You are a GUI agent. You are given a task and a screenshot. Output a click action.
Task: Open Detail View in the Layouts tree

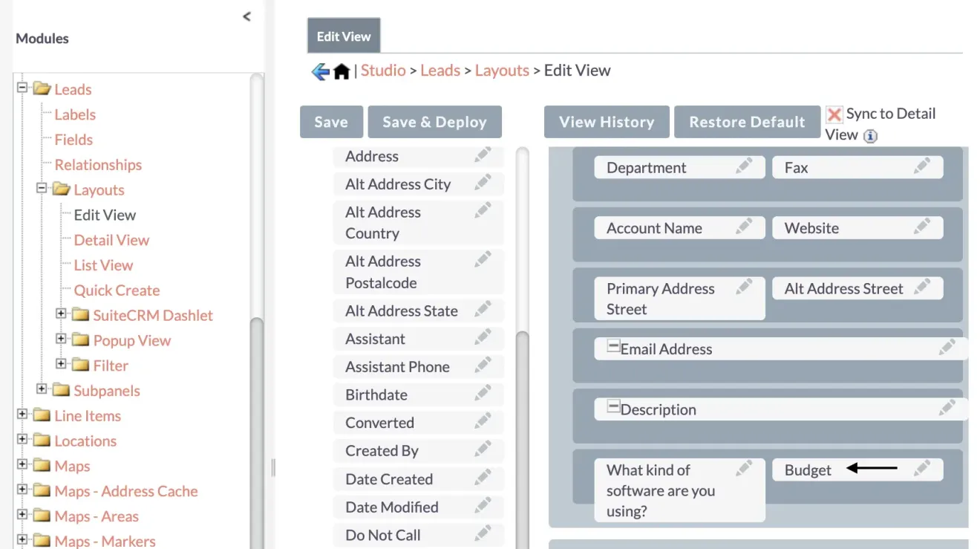click(x=111, y=240)
